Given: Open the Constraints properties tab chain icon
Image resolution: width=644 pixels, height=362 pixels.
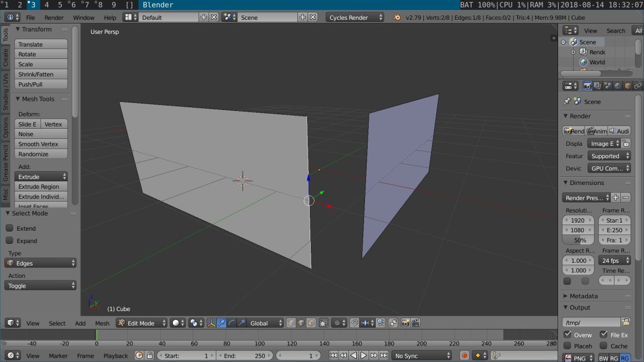Looking at the screenshot, I should pyautogui.click(x=638, y=86).
